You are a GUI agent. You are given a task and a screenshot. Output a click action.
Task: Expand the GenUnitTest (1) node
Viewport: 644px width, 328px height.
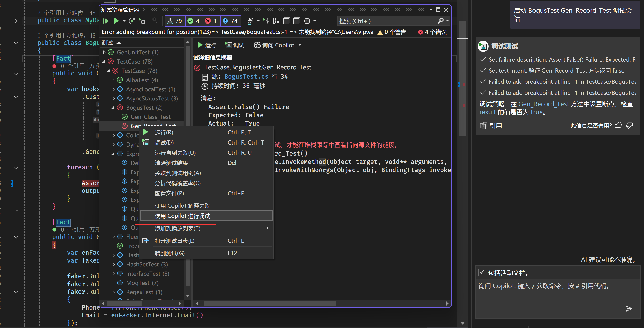click(104, 52)
